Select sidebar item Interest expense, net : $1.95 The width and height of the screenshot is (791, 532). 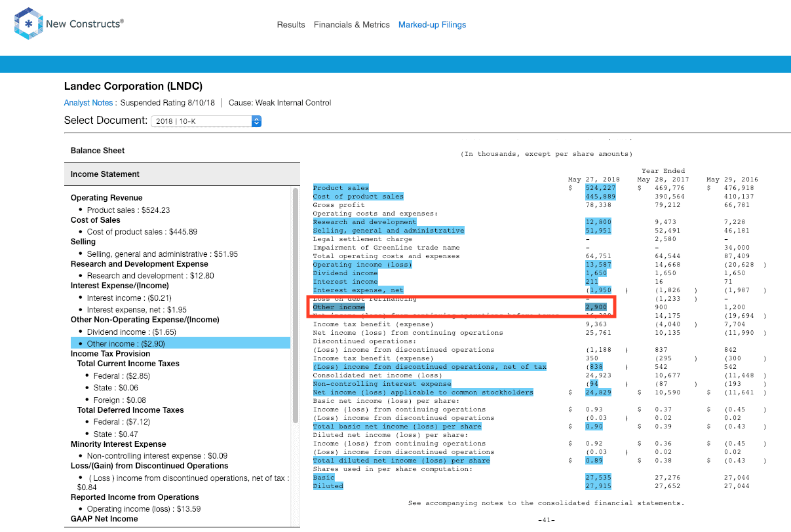click(x=137, y=310)
